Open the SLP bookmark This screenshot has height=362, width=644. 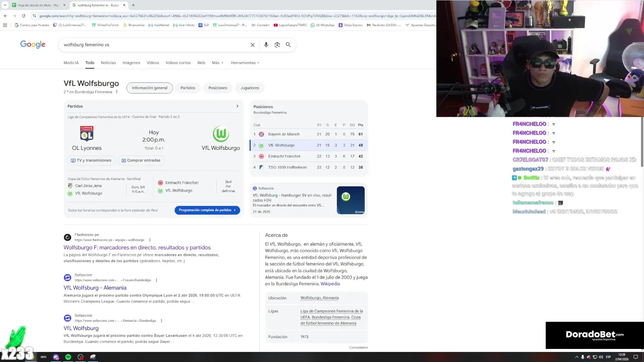pyautogui.click(x=204, y=25)
